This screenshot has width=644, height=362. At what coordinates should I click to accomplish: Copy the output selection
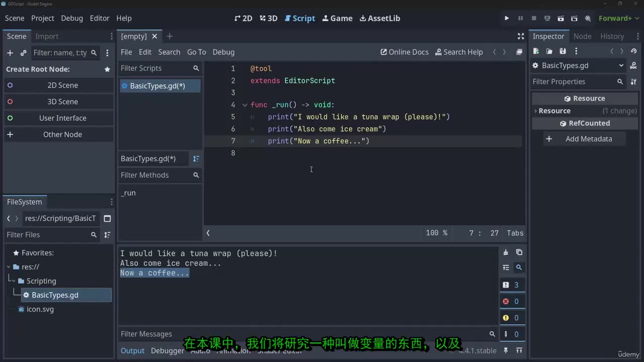click(519, 252)
